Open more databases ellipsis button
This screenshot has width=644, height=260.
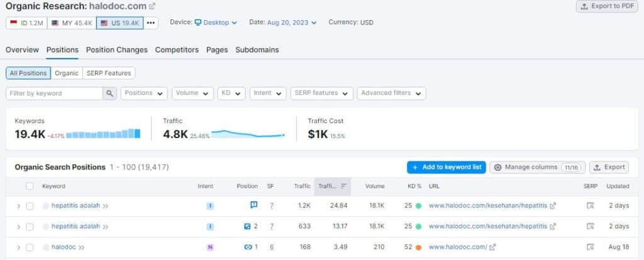[151, 23]
